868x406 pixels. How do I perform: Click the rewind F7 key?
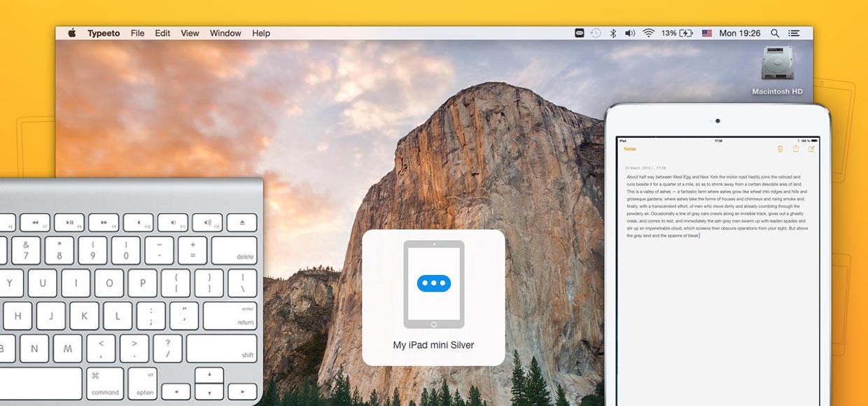34,223
